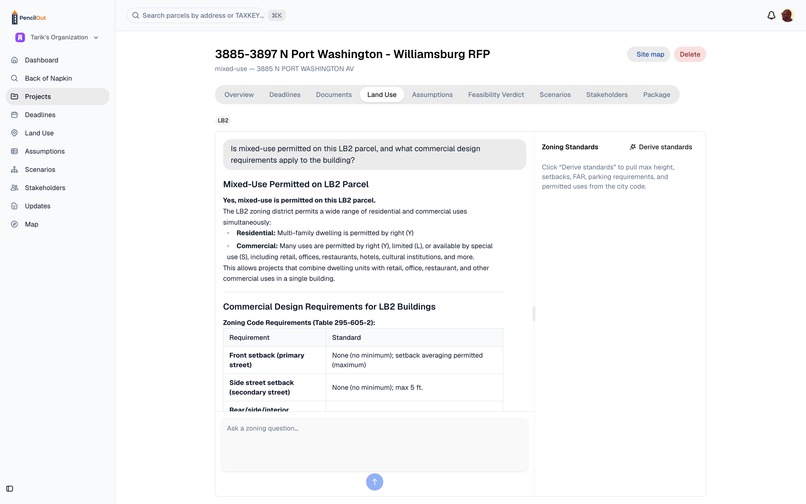Open the Feasibility Verdict tab

coord(496,95)
